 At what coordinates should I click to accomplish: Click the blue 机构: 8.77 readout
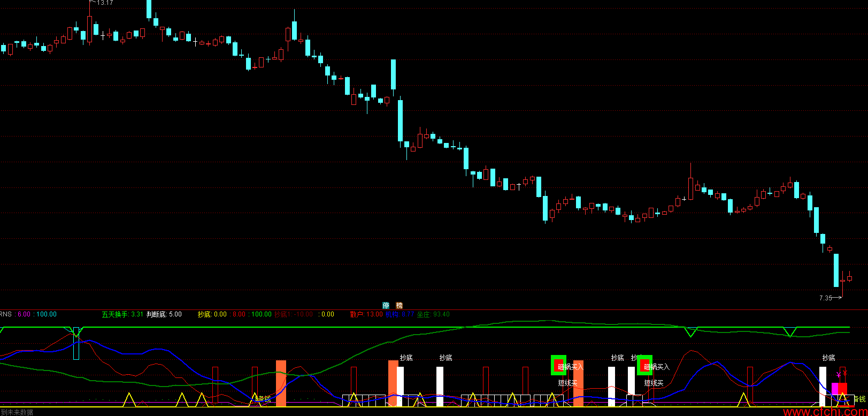click(x=400, y=314)
